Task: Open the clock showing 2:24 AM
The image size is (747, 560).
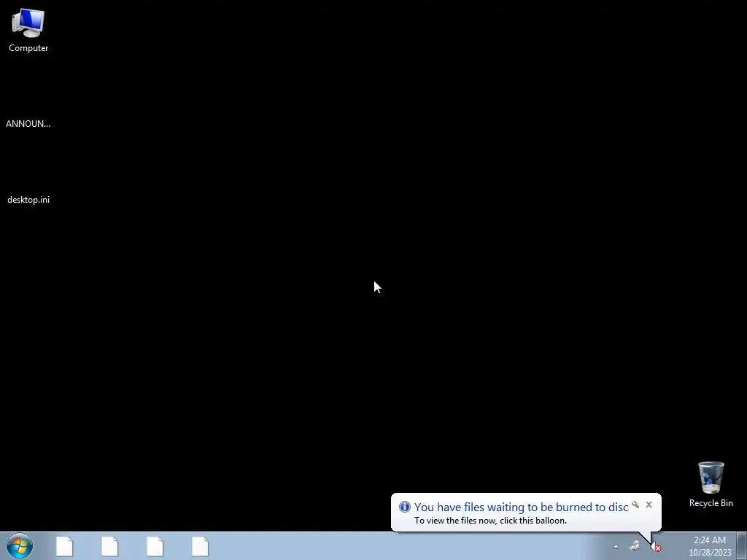Action: (x=710, y=540)
